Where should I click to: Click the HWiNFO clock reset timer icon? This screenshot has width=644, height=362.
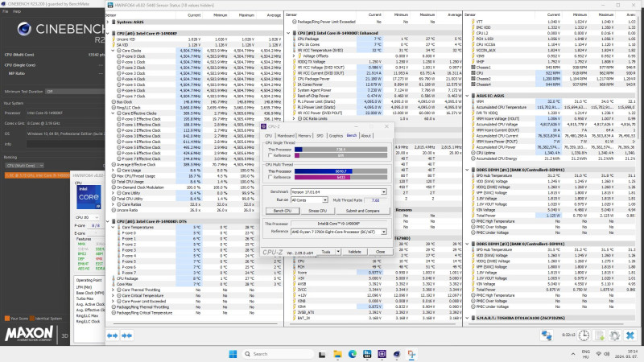pyautogui.click(x=584, y=335)
